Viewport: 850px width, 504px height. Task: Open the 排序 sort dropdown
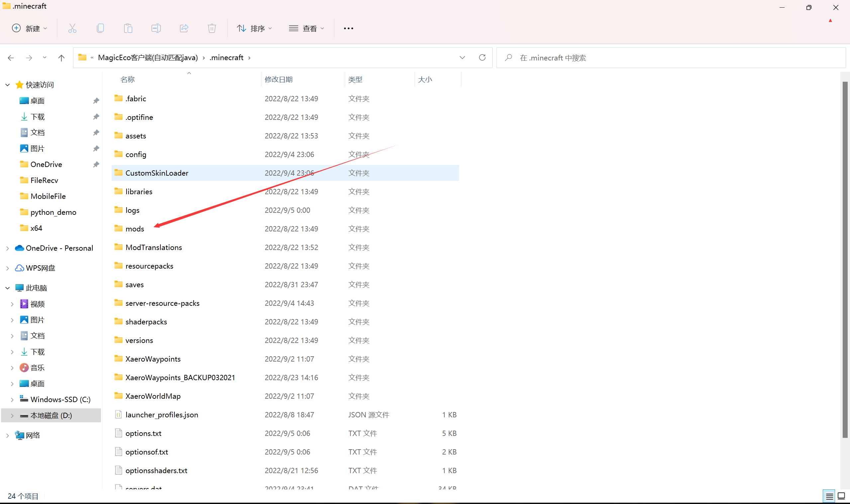[254, 29]
